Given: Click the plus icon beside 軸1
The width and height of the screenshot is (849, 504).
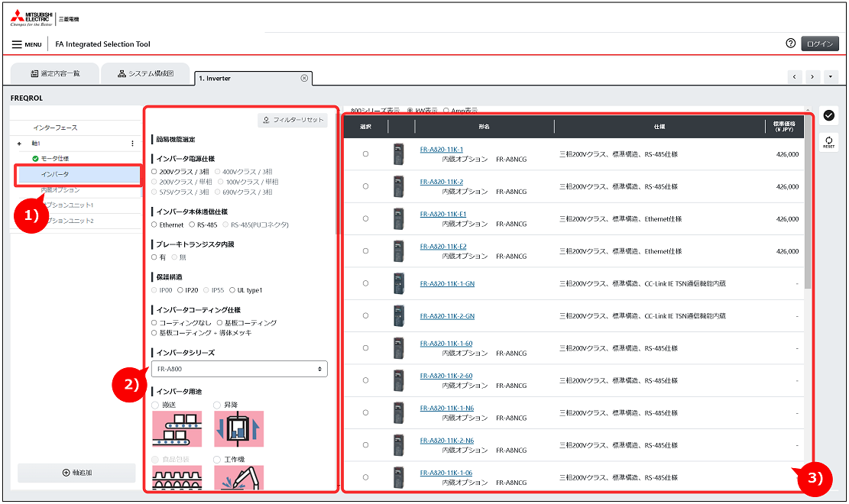Looking at the screenshot, I should (20, 144).
